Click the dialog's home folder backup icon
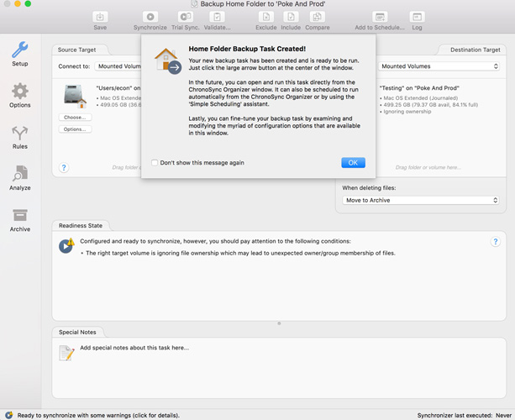Image resolution: width=515 pixels, height=420 pixels. point(168,60)
